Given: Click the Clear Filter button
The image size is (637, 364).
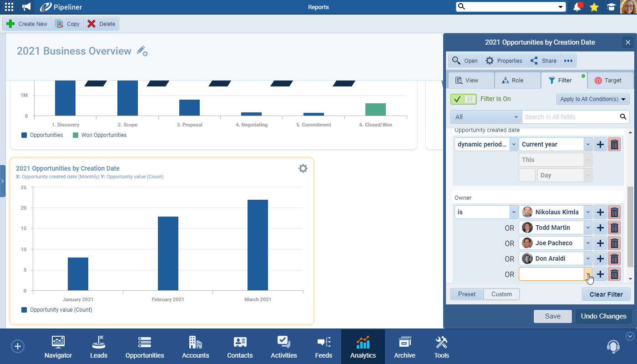Looking at the screenshot, I should [x=606, y=294].
